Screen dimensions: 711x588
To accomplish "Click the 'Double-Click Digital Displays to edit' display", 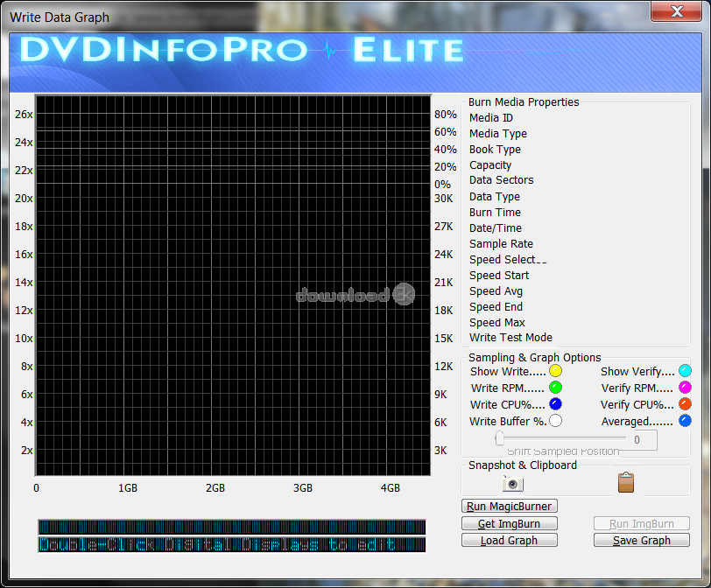I will click(232, 544).
